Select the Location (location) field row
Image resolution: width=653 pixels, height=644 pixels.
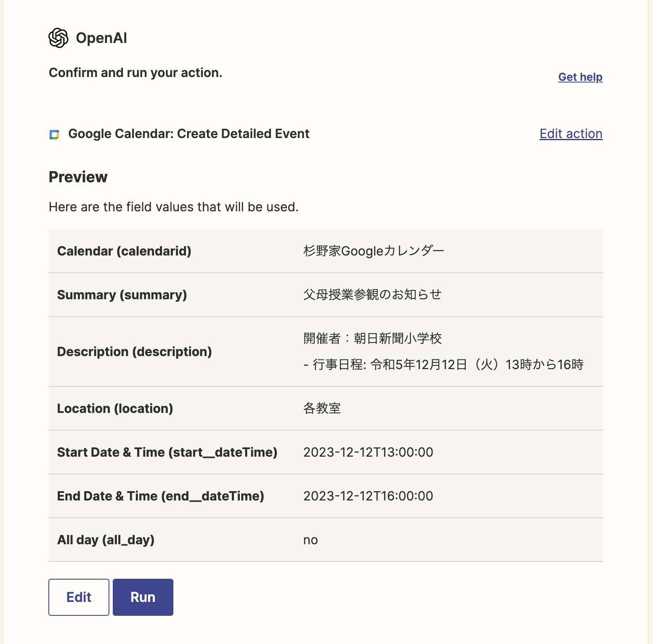coord(115,408)
